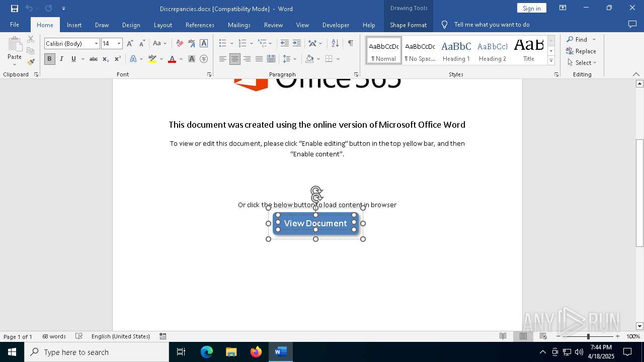Click the macro recording status icon
This screenshot has height=362, width=644.
(x=163, y=336)
